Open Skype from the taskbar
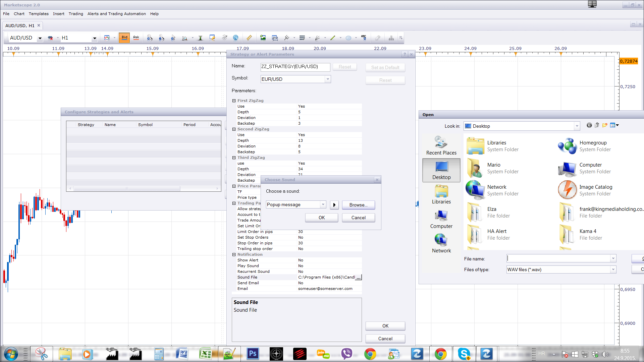644x362 pixels. (464, 354)
